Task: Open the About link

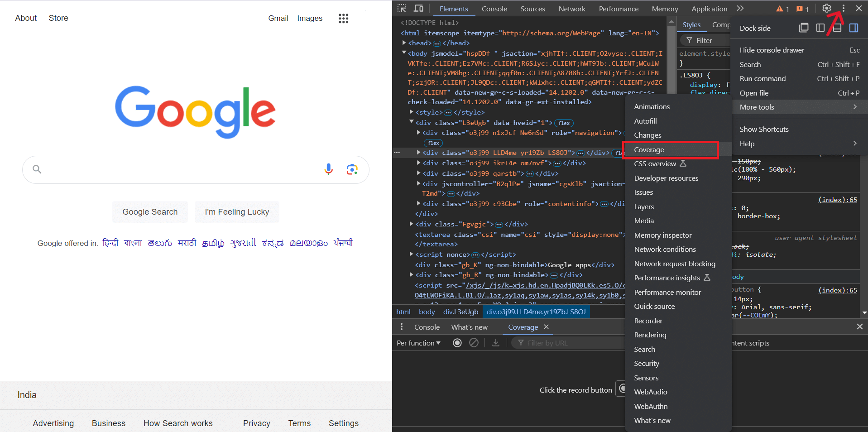Action: 26,18
